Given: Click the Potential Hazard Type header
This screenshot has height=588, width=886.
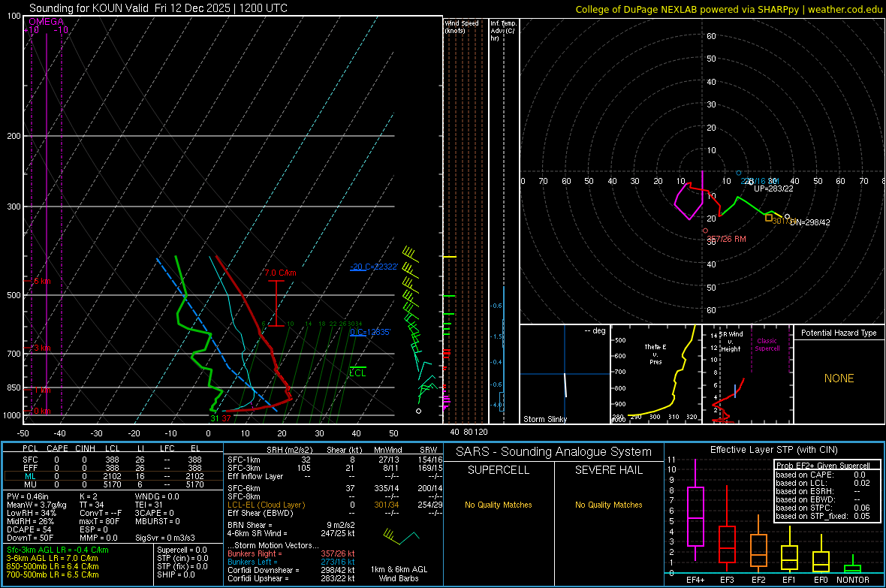Looking at the screenshot, I should coord(839,333).
